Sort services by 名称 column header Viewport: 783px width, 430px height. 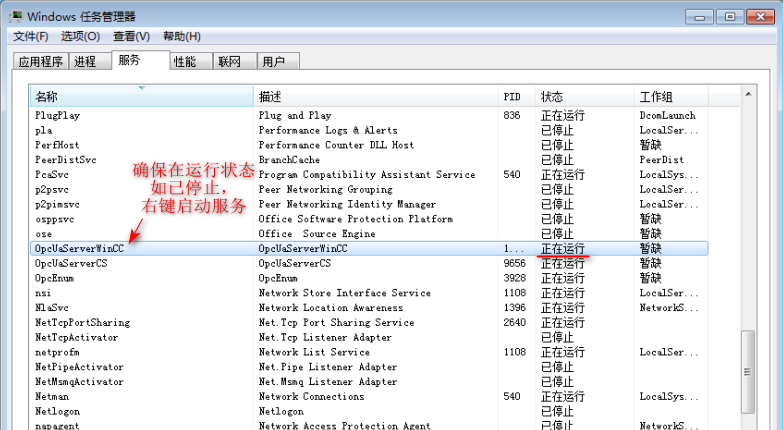pyautogui.click(x=140, y=97)
